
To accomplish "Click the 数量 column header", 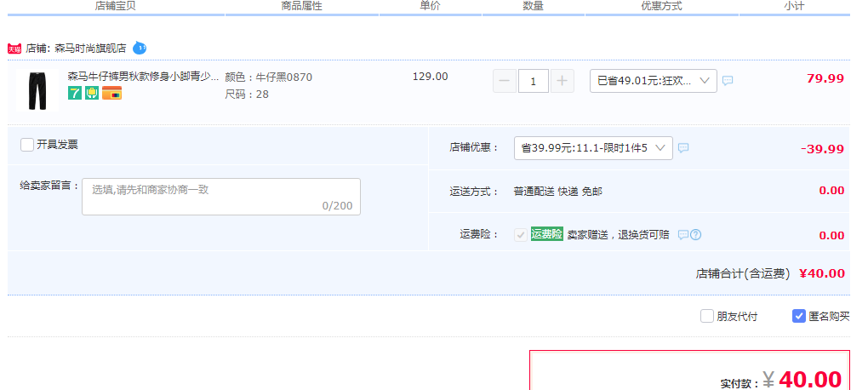I will tap(533, 6).
